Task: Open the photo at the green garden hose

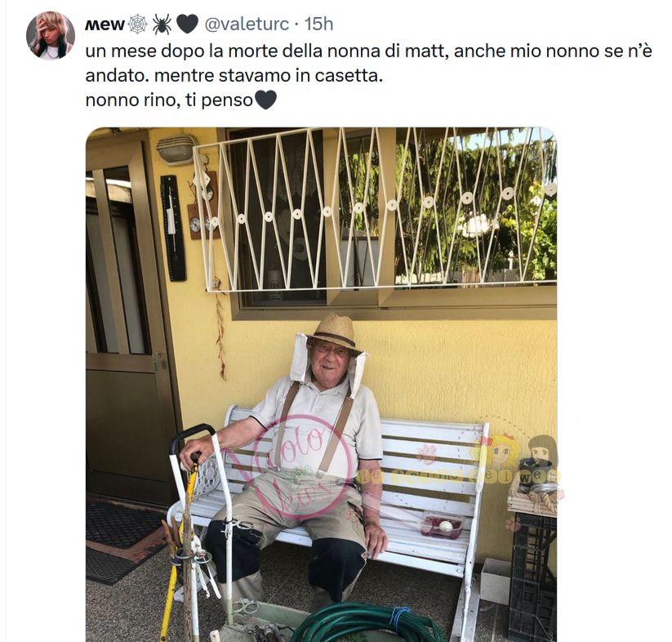Action: coord(367,623)
